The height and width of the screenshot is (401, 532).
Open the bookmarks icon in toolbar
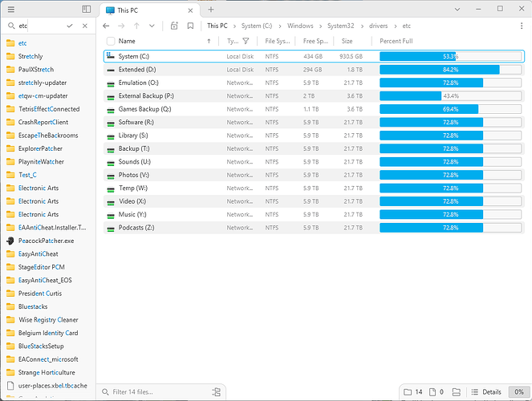[x=190, y=26]
